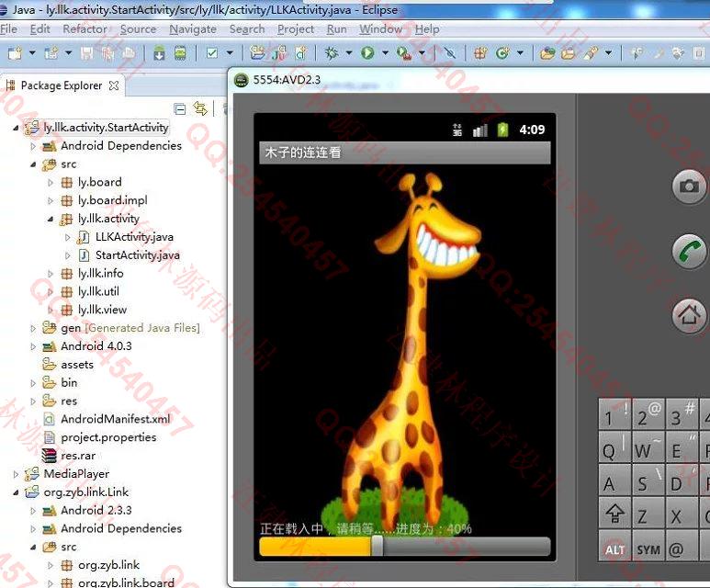Screen dimensions: 710x588
Task: Select the Package Explorer tab
Action: tap(62, 85)
